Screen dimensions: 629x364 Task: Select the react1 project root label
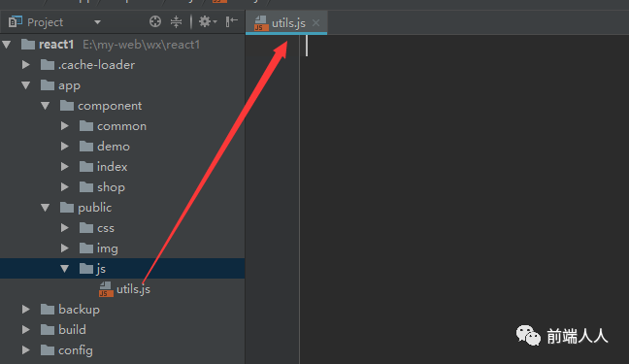click(56, 44)
